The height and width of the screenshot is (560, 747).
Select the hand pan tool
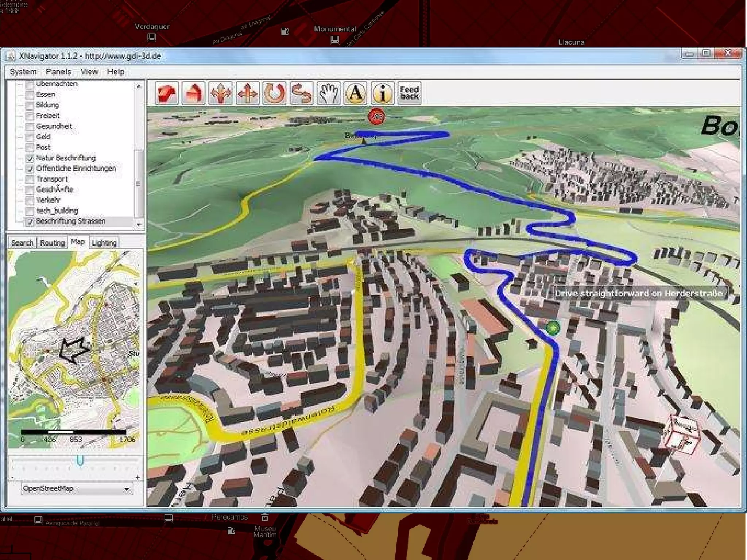(328, 93)
